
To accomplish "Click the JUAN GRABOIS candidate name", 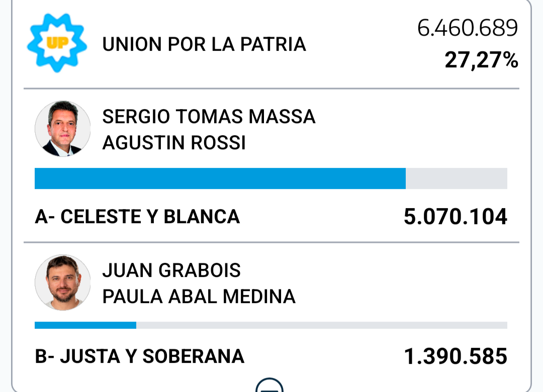I will [171, 270].
